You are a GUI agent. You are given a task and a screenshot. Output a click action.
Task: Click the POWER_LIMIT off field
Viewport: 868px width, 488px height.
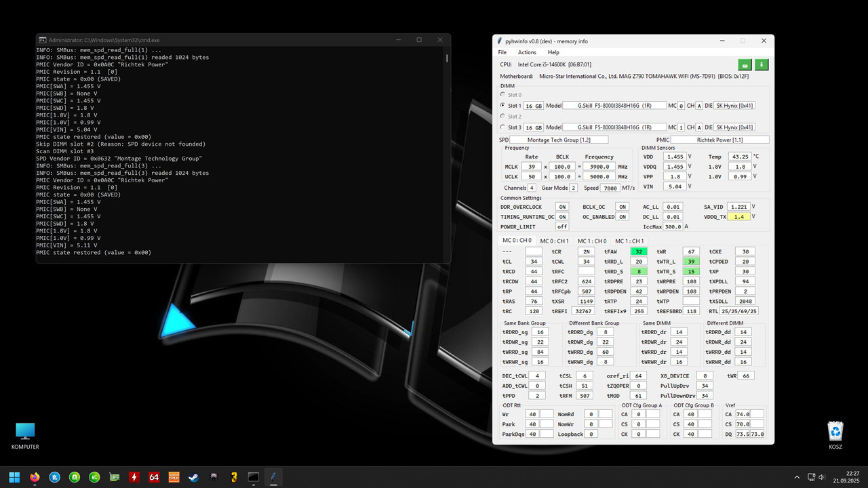(x=562, y=226)
